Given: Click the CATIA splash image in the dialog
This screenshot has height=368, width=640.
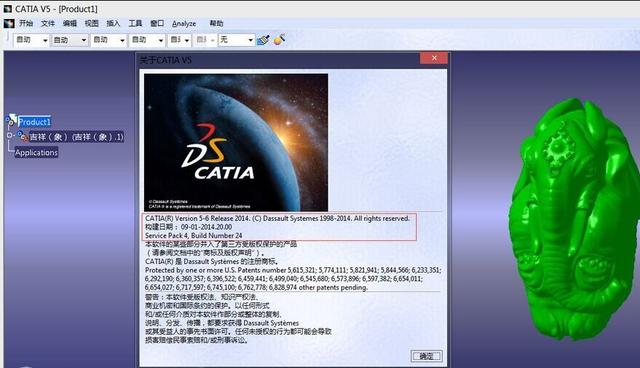Looking at the screenshot, I should (236, 142).
